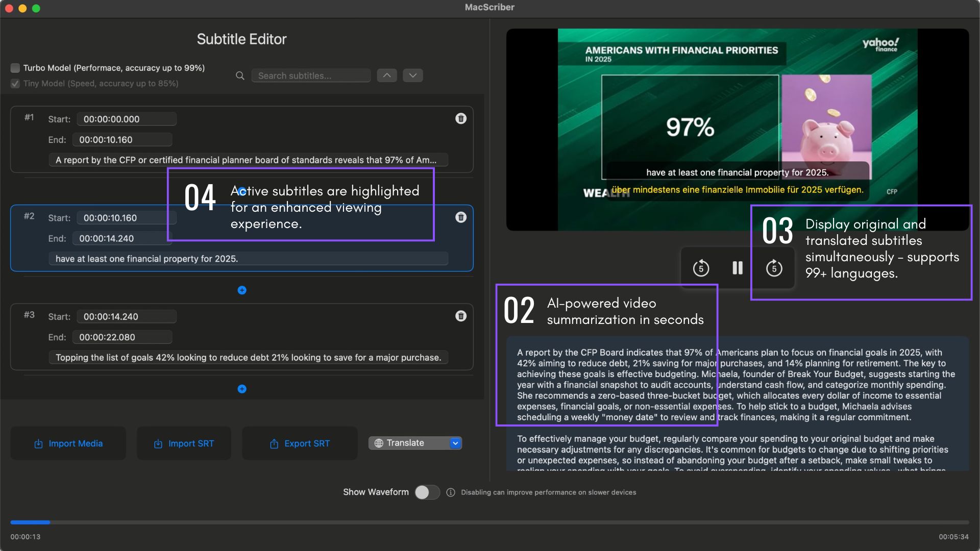This screenshot has width=980, height=551.
Task: Jump to previous search result chevron
Action: click(x=387, y=76)
